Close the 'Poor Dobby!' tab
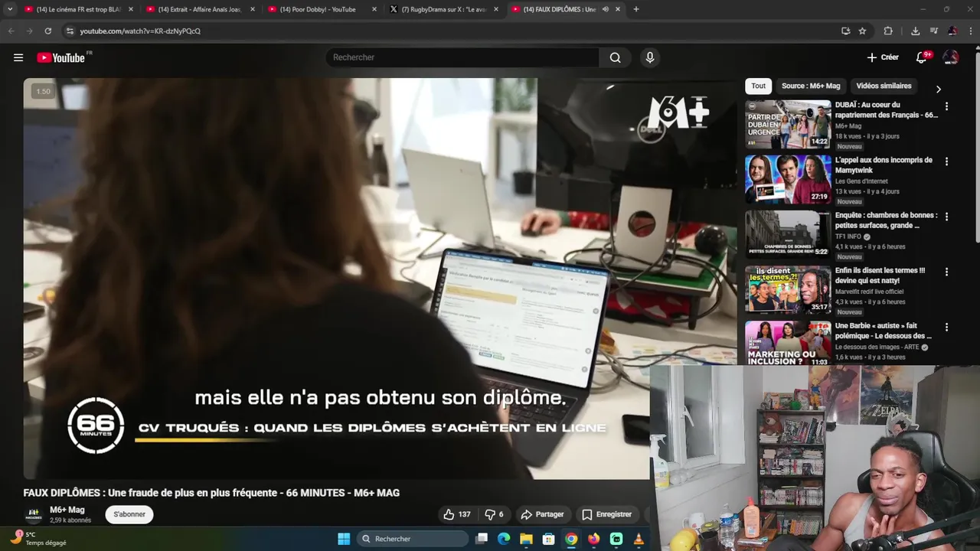The width and height of the screenshot is (980, 551). (374, 9)
